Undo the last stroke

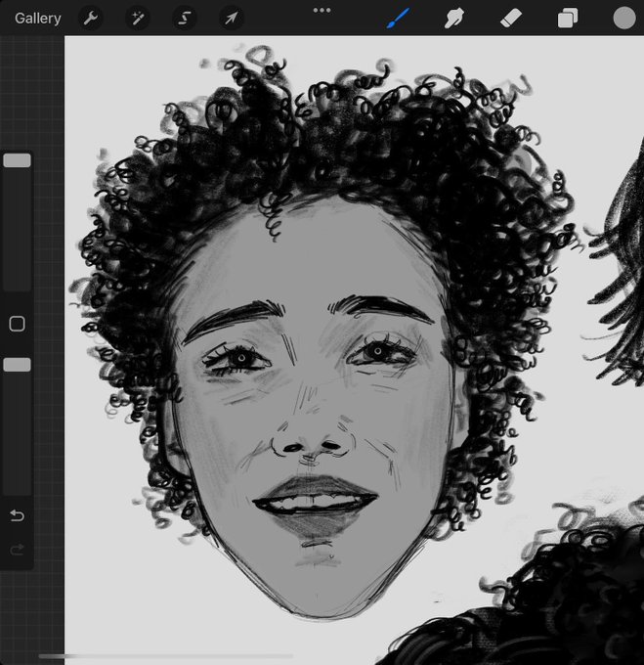click(17, 515)
